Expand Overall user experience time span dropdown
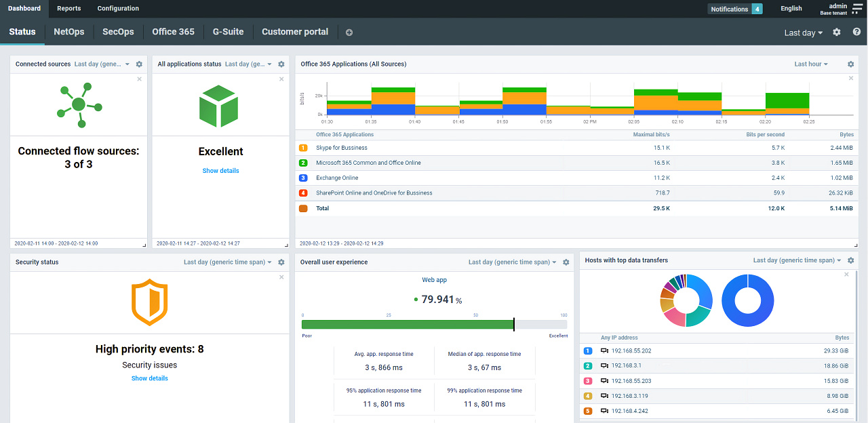Image resolution: width=868 pixels, height=423 pixels. [x=513, y=262]
